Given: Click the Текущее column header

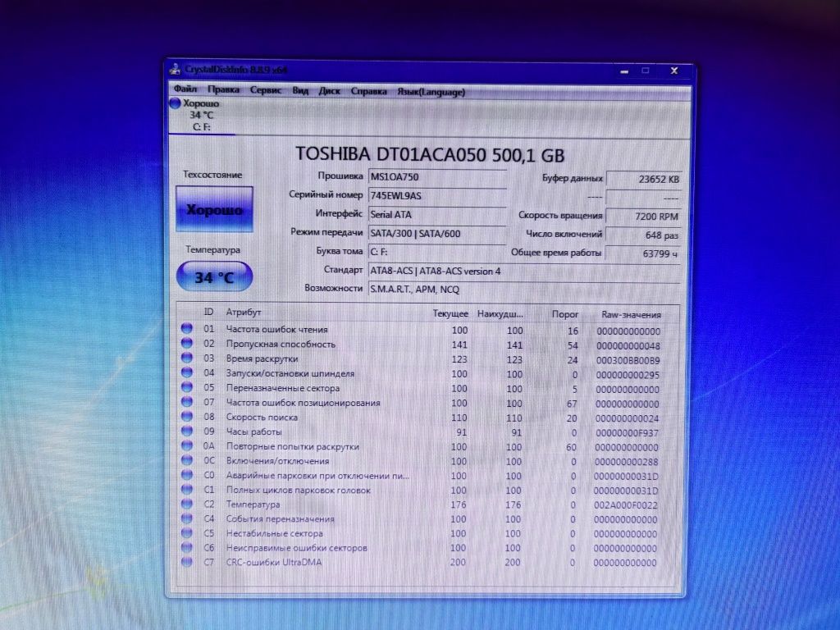Looking at the screenshot, I should tap(450, 313).
